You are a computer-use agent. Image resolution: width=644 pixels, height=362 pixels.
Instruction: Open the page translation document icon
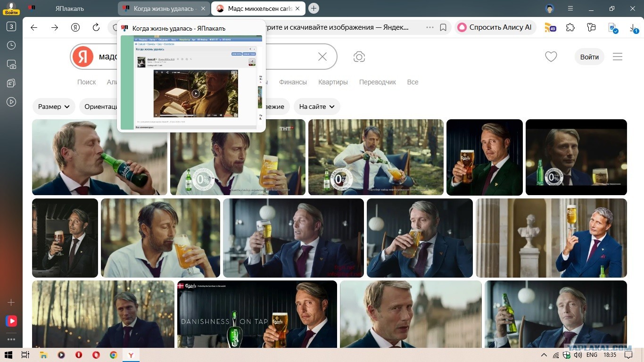(612, 28)
